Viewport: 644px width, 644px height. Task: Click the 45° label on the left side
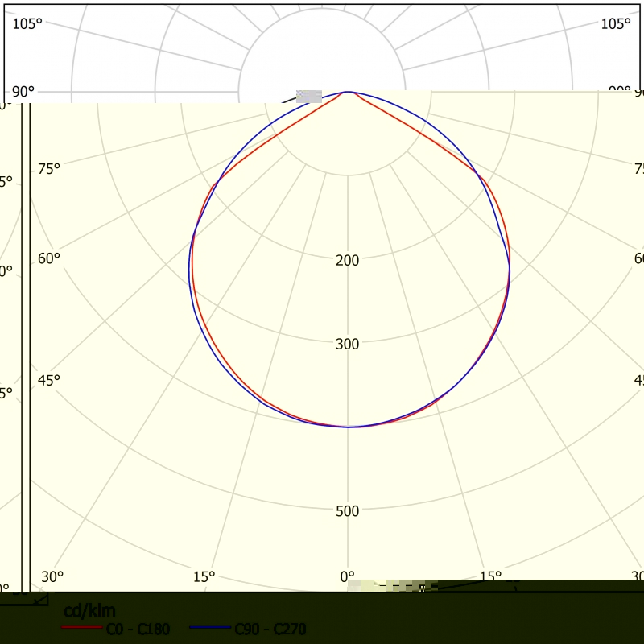tap(49, 380)
